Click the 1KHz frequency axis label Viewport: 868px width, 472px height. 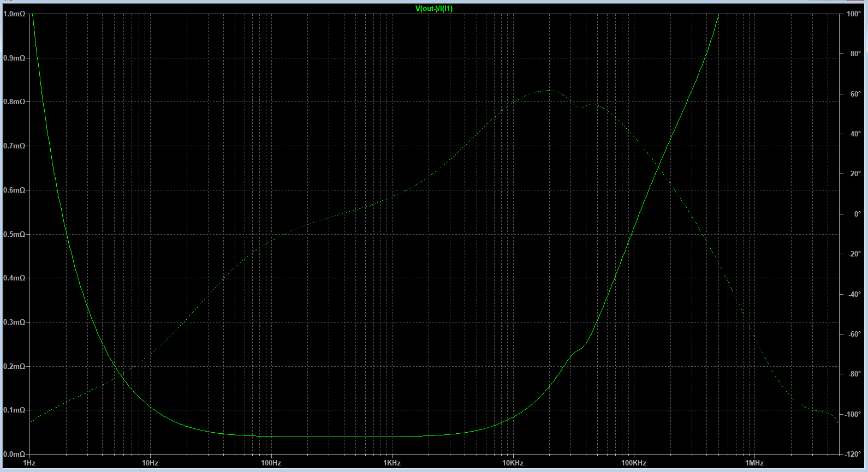[x=392, y=463]
